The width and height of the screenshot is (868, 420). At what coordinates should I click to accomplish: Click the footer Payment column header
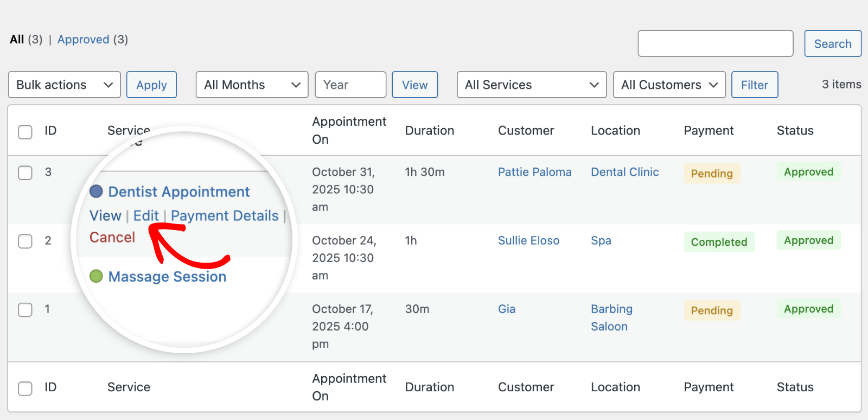(x=709, y=387)
